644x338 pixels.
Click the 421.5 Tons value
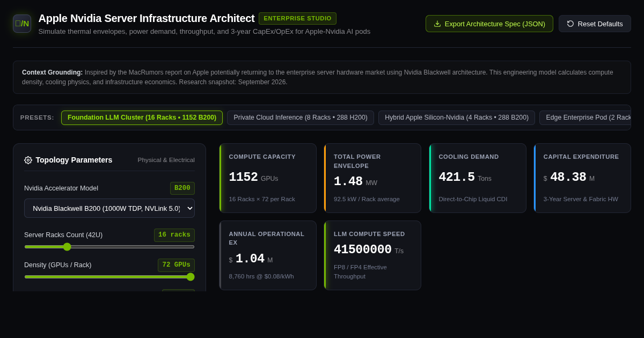[x=465, y=178]
